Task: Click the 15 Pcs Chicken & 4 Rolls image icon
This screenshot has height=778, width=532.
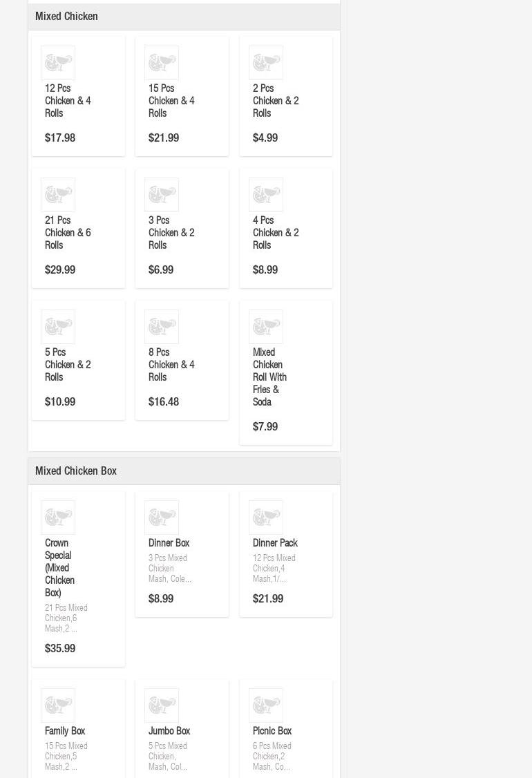Action: [162, 64]
